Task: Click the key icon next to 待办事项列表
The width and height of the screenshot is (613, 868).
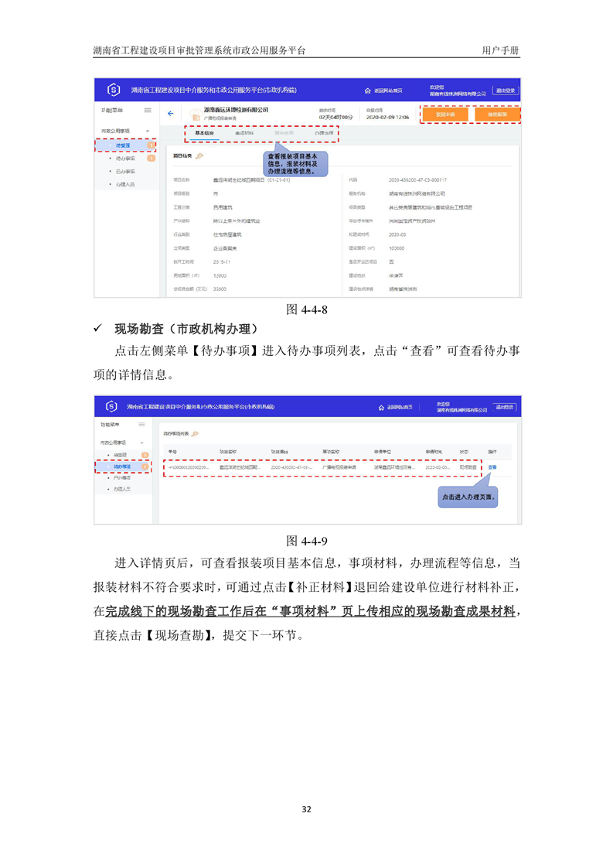Action: click(x=195, y=433)
